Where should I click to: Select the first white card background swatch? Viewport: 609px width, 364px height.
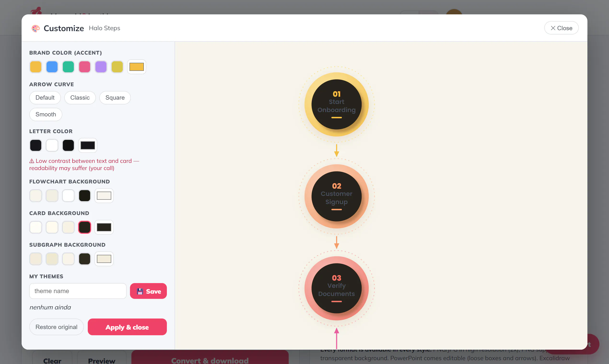point(36,227)
